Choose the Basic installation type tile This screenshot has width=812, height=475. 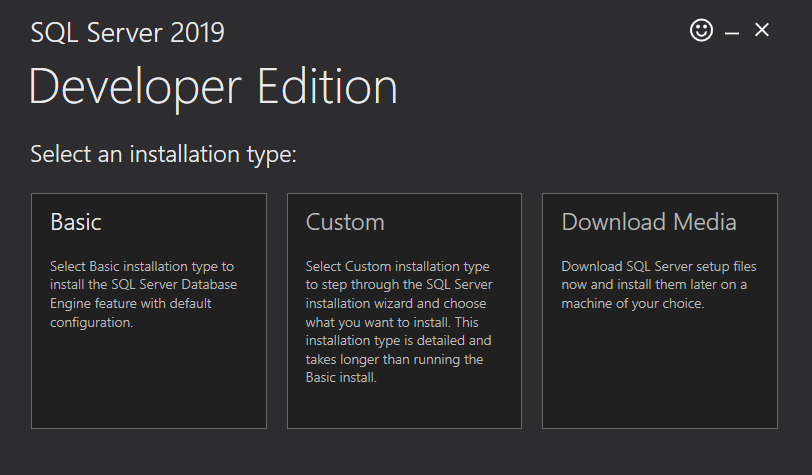coord(149,311)
